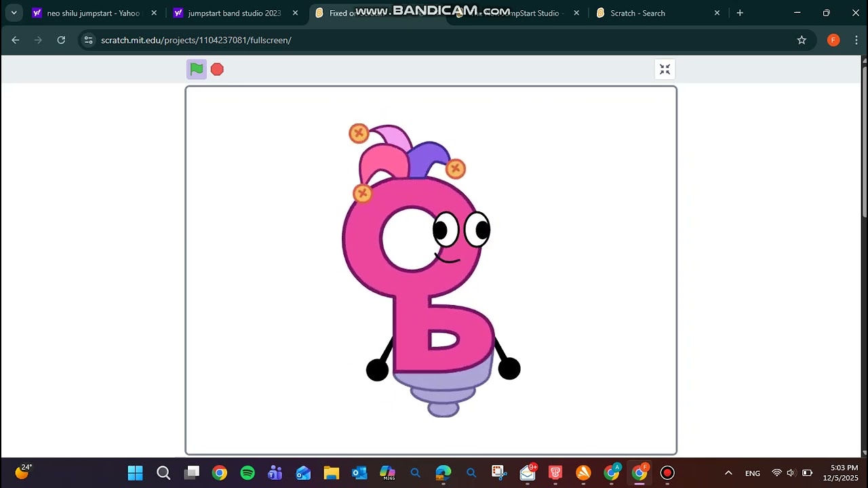Open the Chrome profile avatar menu
868x488 pixels.
(833, 40)
